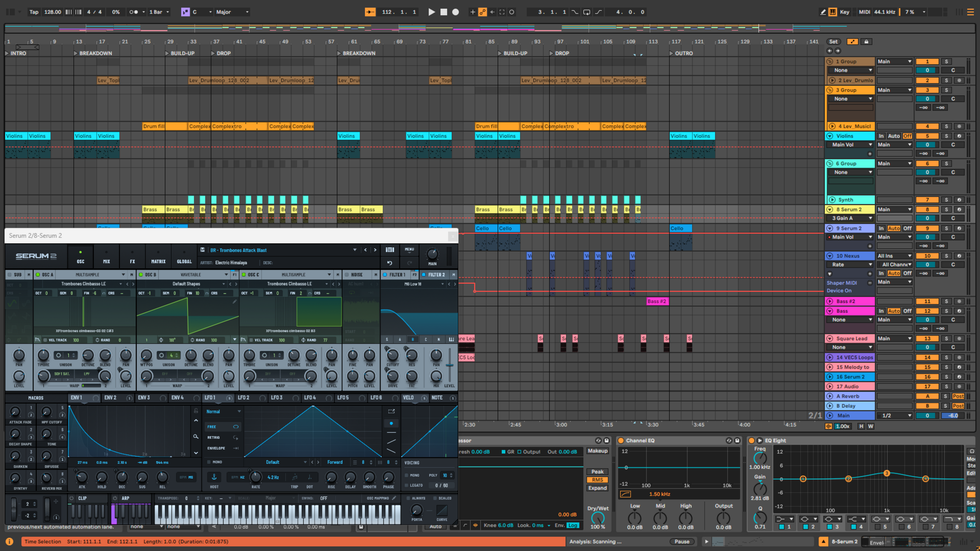This screenshot has height=551, width=980.
Task: Toggle the metronome circles icon
Action: pyautogui.click(x=134, y=12)
